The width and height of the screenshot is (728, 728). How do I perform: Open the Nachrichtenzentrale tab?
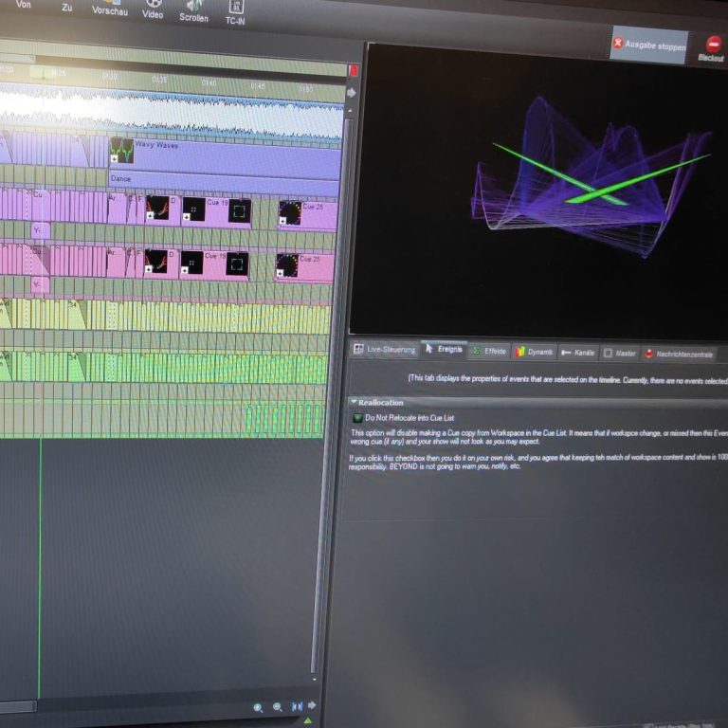coord(677,354)
